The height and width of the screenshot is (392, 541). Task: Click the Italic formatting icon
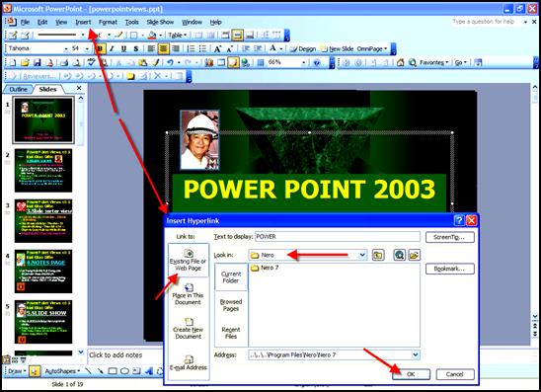pyautogui.click(x=113, y=49)
